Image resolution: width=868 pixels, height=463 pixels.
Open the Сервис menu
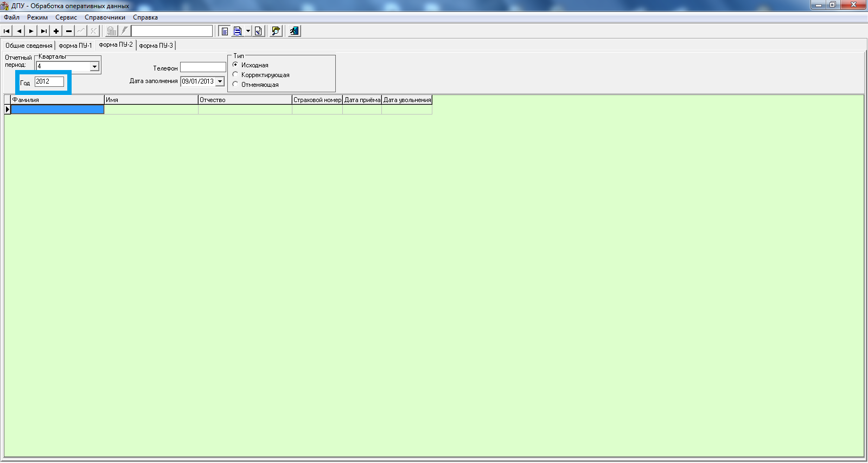[x=66, y=17]
